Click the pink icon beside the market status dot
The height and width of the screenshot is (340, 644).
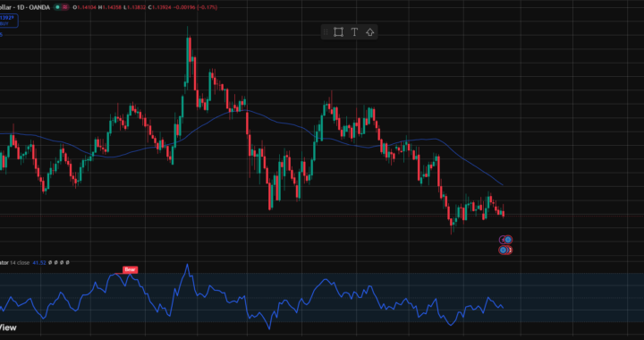(x=65, y=7)
